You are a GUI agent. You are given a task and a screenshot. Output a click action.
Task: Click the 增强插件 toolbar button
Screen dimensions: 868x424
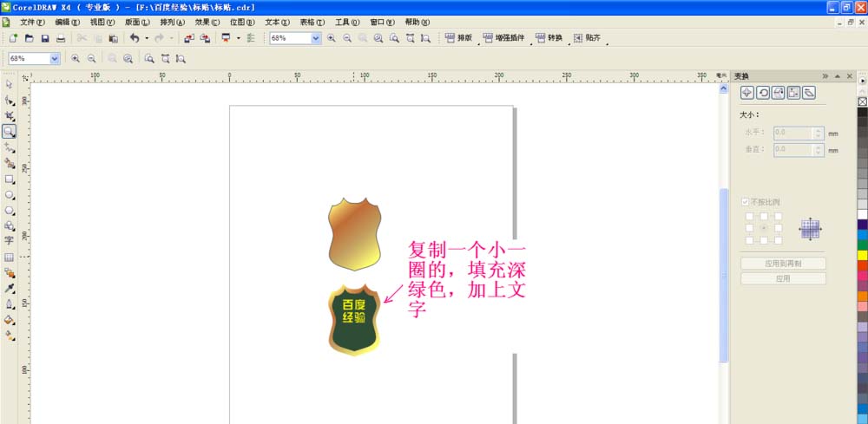(x=503, y=38)
